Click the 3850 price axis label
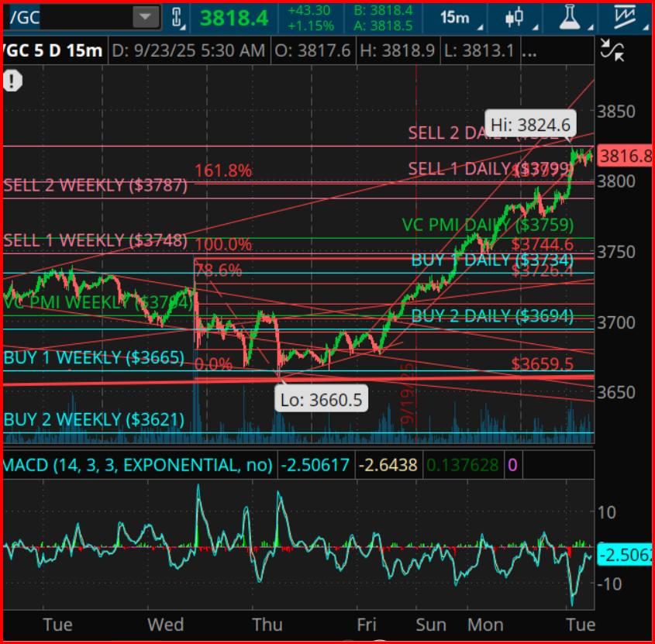 pos(616,112)
